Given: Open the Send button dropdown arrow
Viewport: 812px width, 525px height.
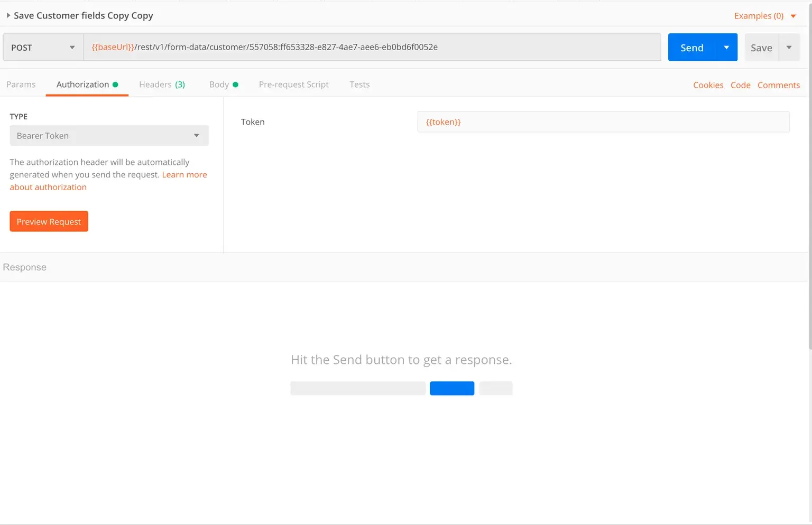Looking at the screenshot, I should (x=726, y=48).
